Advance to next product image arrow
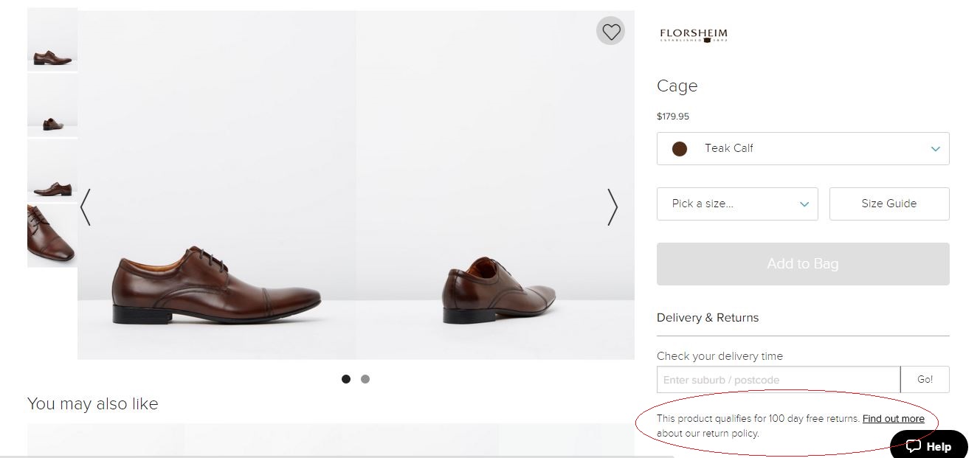Image resolution: width=980 pixels, height=458 pixels. [x=612, y=207]
